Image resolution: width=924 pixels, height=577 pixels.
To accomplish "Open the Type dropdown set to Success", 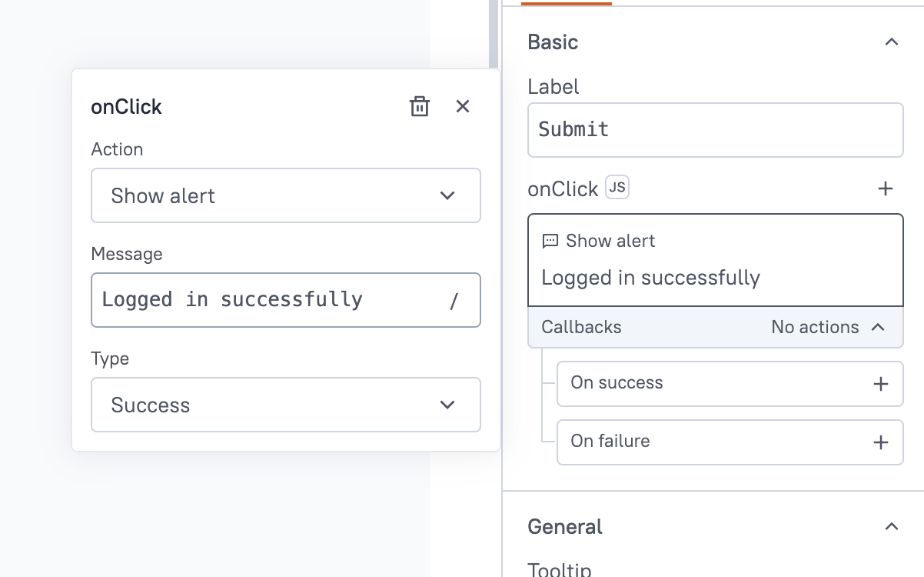I will (286, 405).
